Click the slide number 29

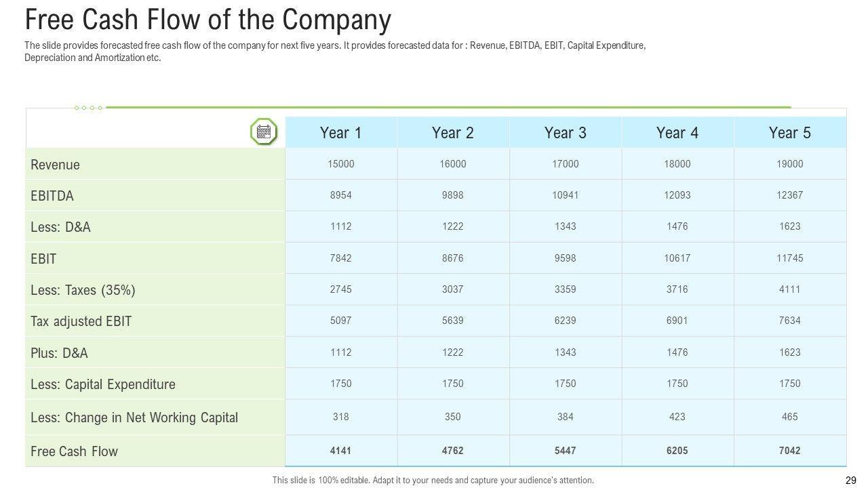[851, 480]
